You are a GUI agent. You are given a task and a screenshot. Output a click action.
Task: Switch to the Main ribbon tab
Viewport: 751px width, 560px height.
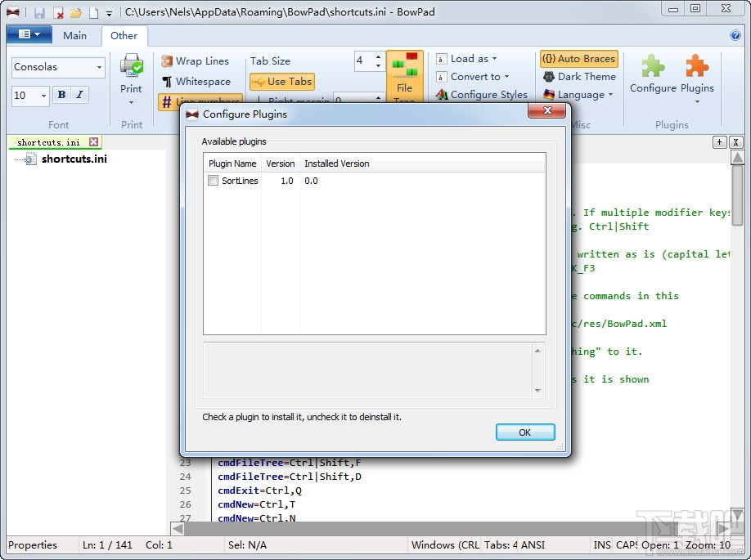pyautogui.click(x=74, y=35)
